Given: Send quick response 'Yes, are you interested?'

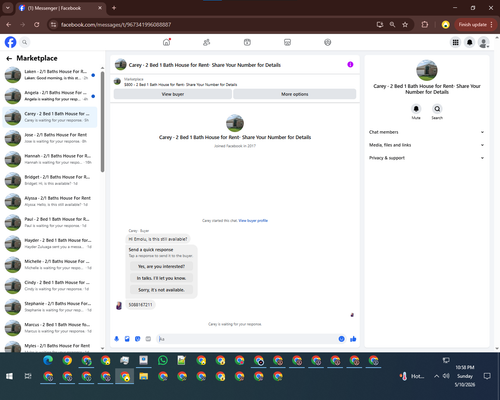Looking at the screenshot, I should (x=161, y=266).
